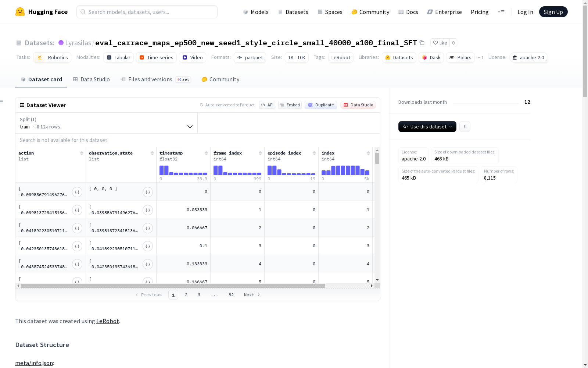Click the Hugging Face logo icon

tap(20, 12)
